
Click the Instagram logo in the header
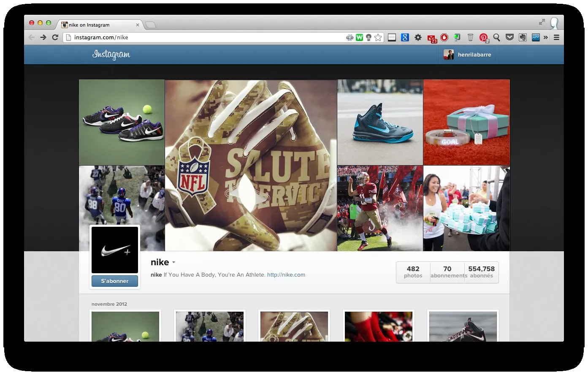point(111,55)
